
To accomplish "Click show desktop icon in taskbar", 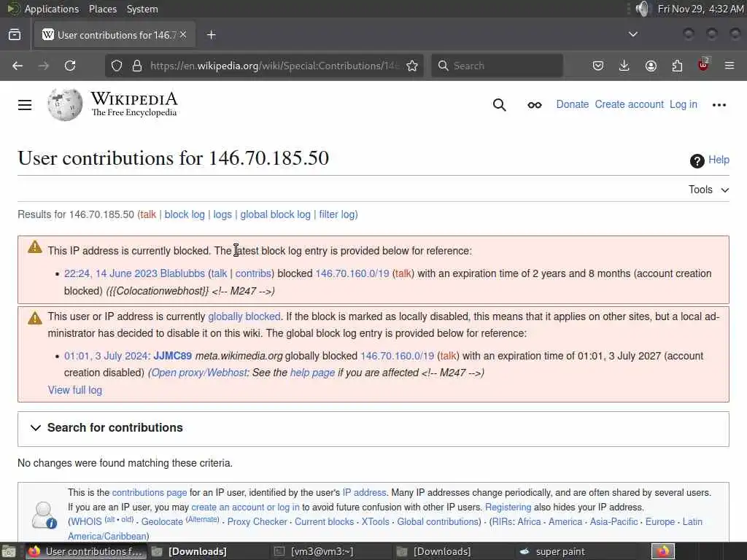I will pos(9,551).
